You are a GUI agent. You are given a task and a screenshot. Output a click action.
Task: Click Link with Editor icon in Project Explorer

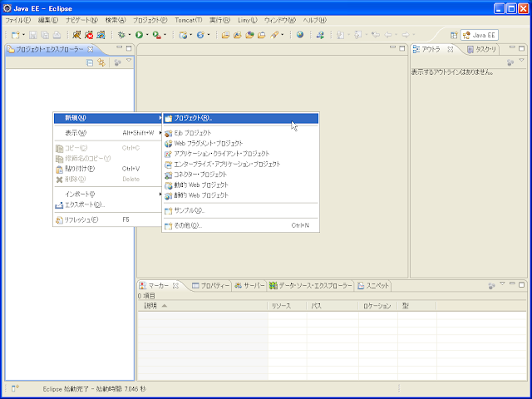click(x=101, y=62)
